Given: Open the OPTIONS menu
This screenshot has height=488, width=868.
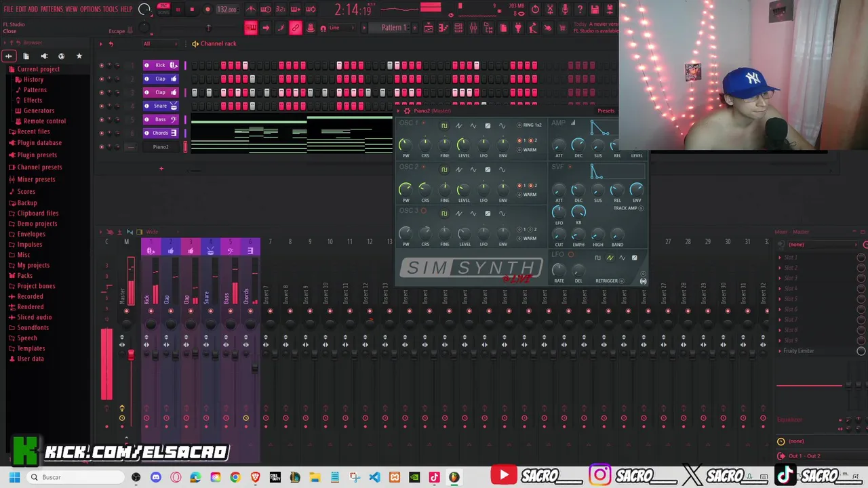Looking at the screenshot, I should (90, 9).
